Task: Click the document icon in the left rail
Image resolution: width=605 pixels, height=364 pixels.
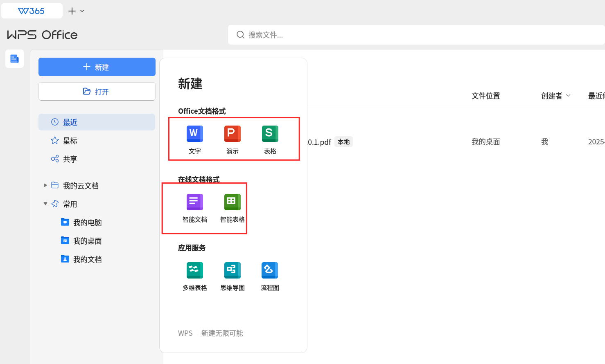Action: [14, 58]
